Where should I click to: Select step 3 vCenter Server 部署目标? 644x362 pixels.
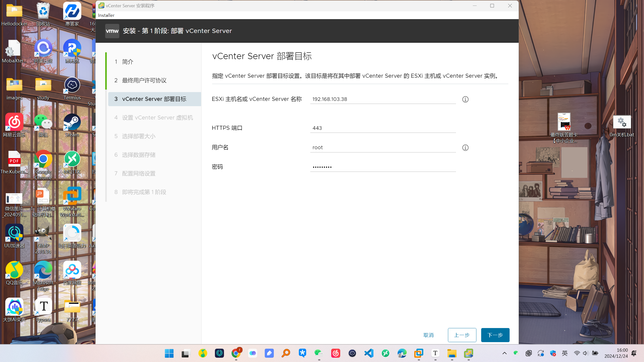coord(154,99)
